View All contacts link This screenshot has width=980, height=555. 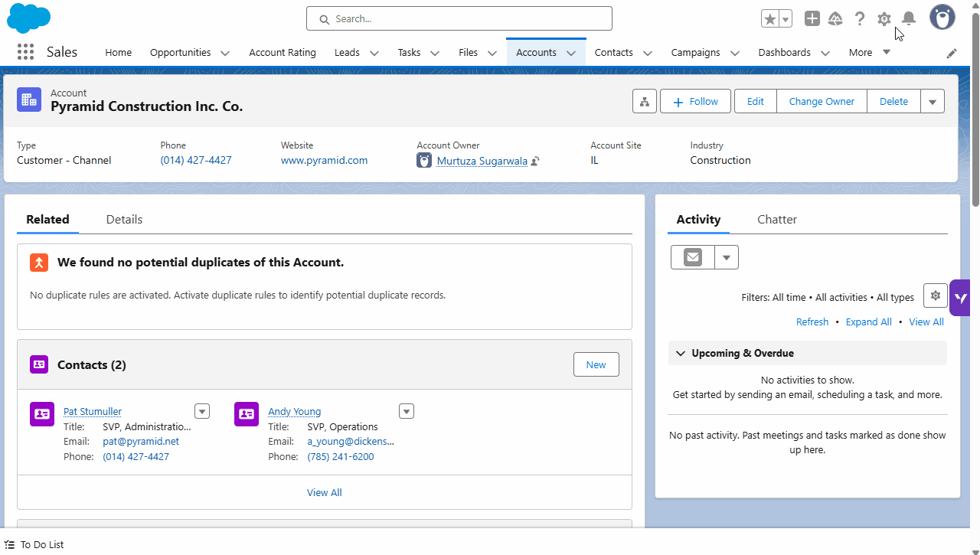click(325, 493)
